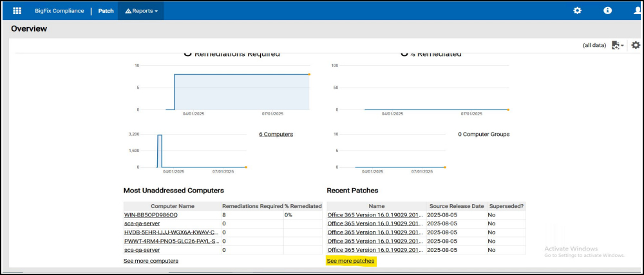Click the information icon in header
The width and height of the screenshot is (644, 275).
coord(607,11)
